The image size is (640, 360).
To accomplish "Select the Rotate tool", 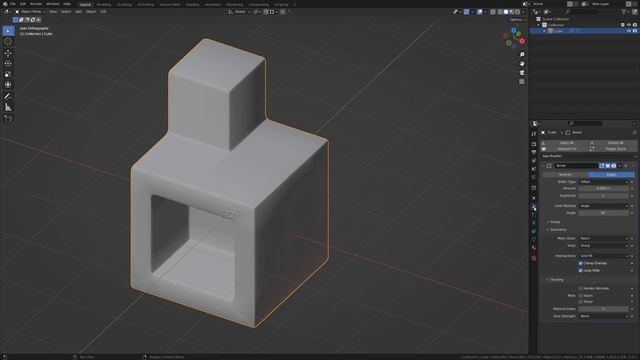I will [x=8, y=64].
